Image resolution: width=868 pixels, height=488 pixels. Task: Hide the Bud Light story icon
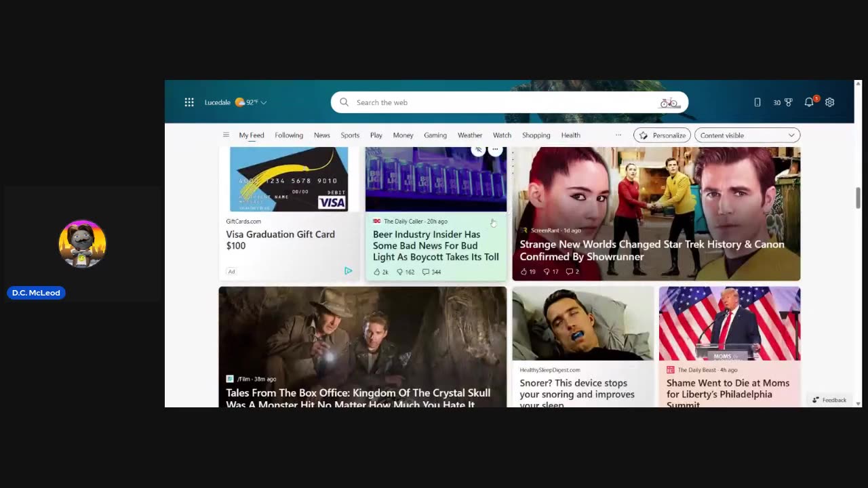tap(478, 150)
